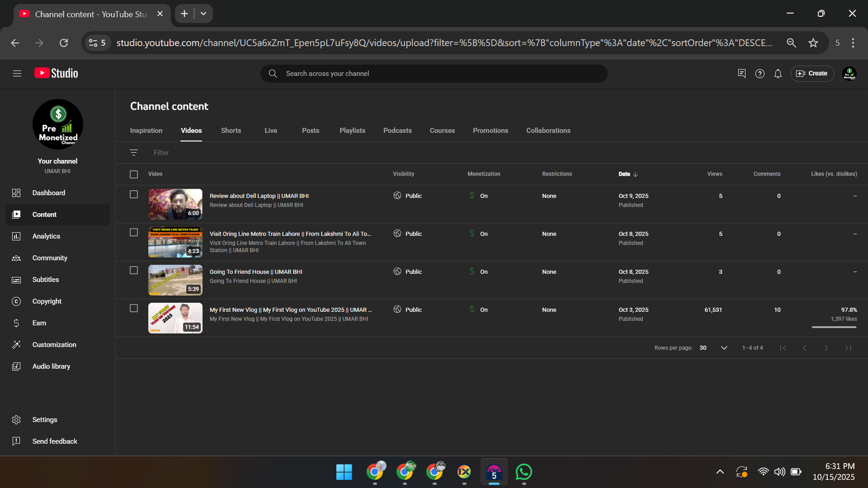Switch to the Shorts tab
Screen dimensions: 868x488
tap(231, 131)
